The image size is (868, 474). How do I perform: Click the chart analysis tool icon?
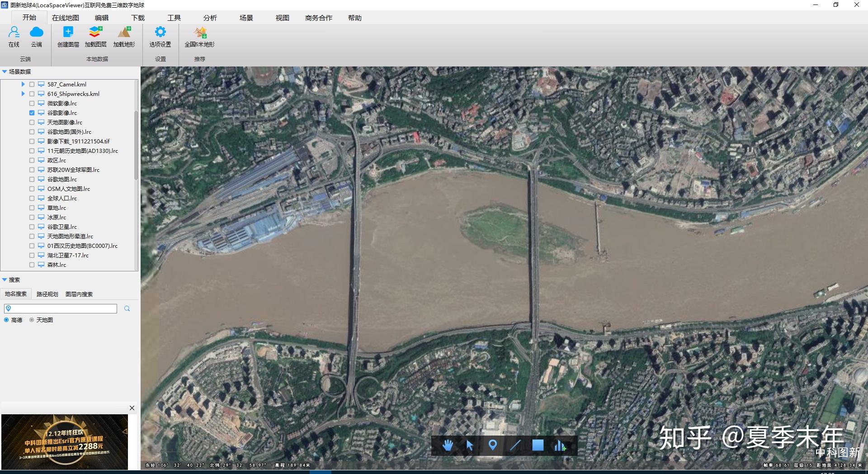pyautogui.click(x=560, y=446)
